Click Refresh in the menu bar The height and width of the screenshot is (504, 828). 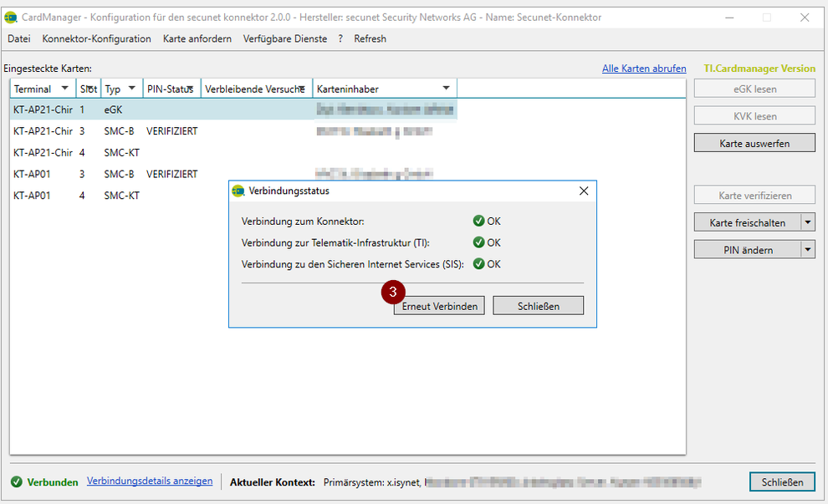pyautogui.click(x=371, y=38)
